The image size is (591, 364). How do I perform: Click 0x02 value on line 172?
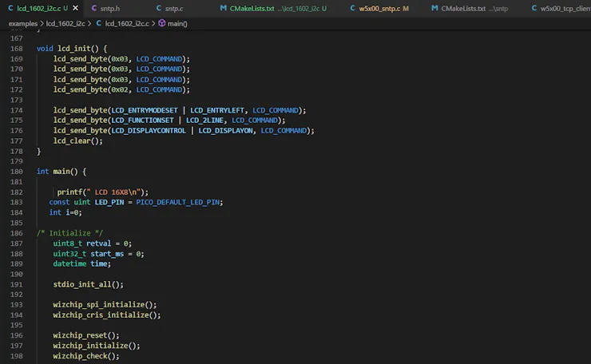coord(119,89)
